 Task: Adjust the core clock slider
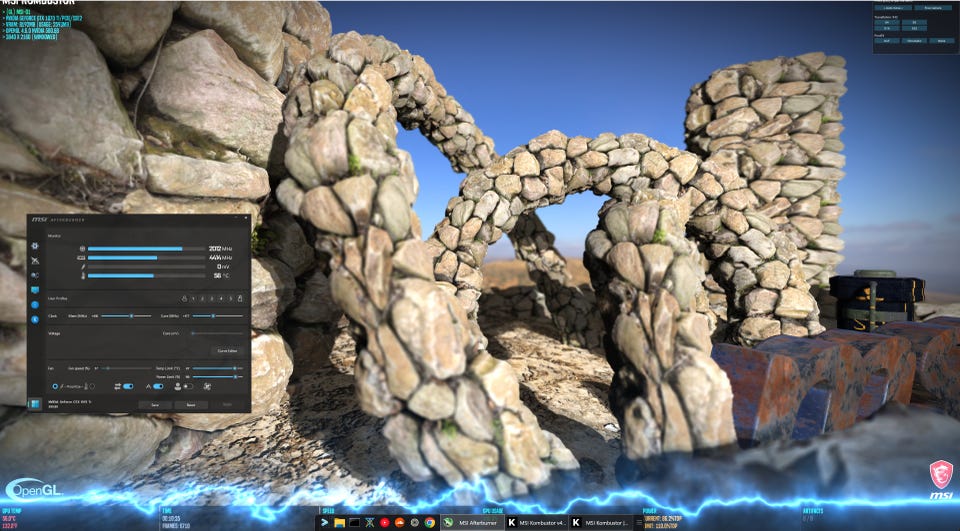point(217,316)
